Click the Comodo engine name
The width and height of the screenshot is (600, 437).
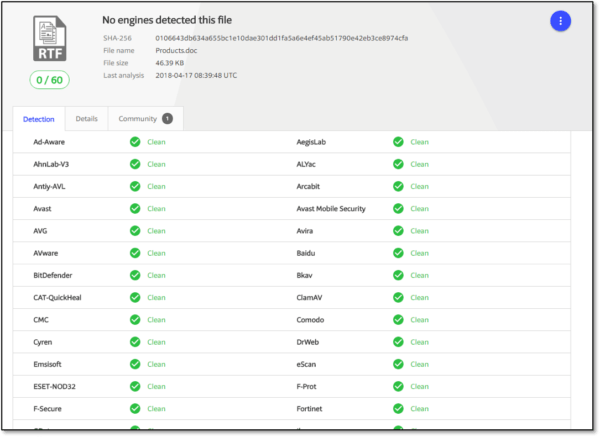[x=310, y=320]
